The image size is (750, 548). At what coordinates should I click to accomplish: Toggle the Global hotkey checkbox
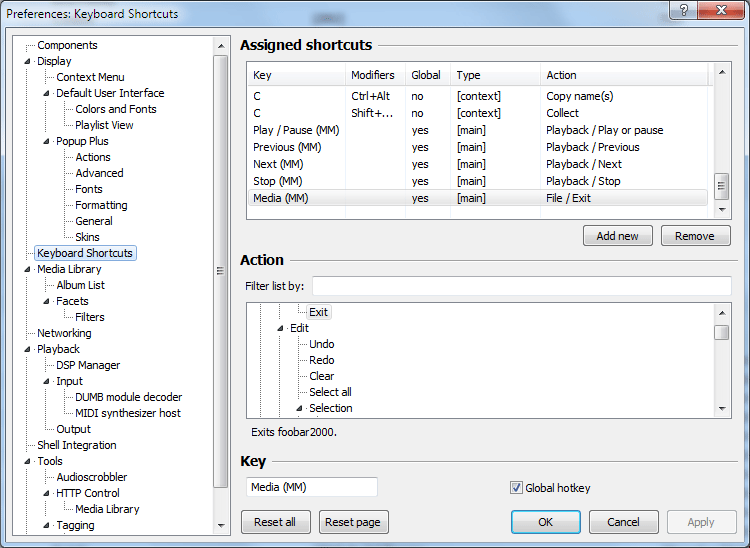tap(516, 488)
